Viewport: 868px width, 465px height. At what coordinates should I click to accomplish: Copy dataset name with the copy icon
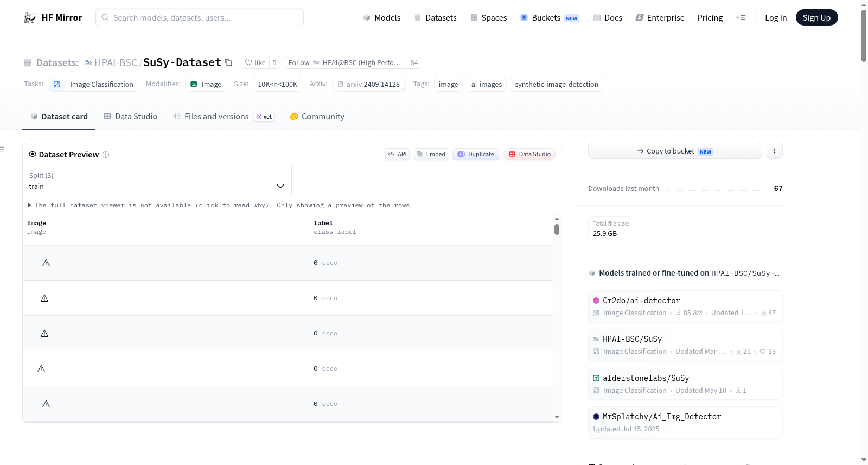coord(228,63)
